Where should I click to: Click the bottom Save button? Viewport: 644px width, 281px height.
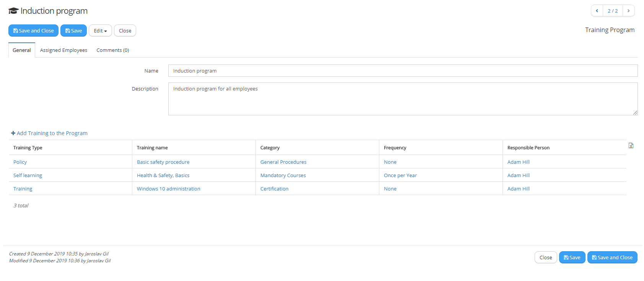[x=572, y=257]
